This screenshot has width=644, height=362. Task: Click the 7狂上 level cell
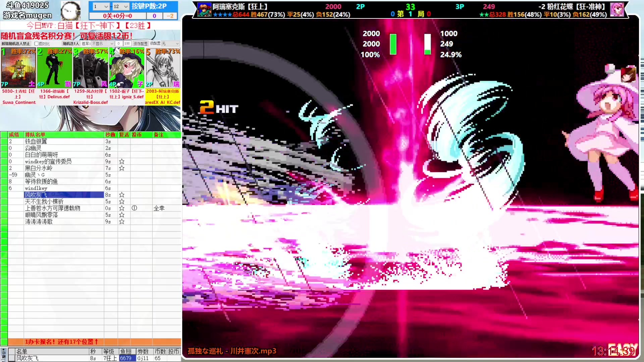(x=110, y=358)
